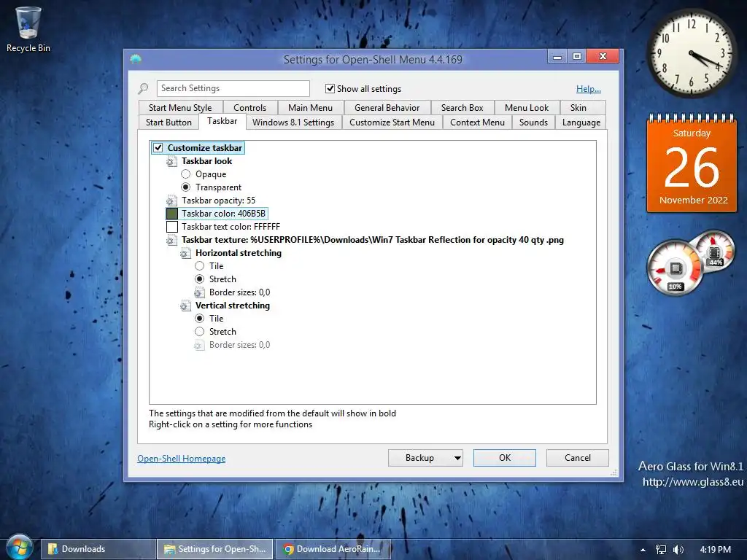Image resolution: width=747 pixels, height=560 pixels.
Task: Open Customize Start Menu tab
Action: pyautogui.click(x=392, y=122)
